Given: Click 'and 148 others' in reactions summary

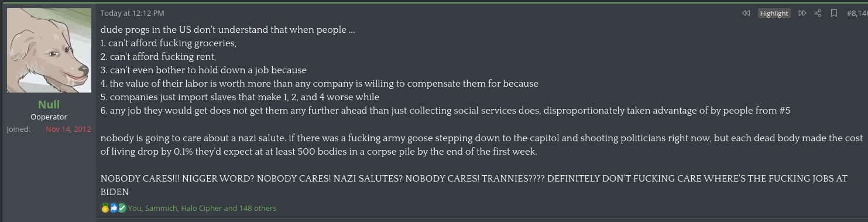Looking at the screenshot, I should [x=251, y=208].
